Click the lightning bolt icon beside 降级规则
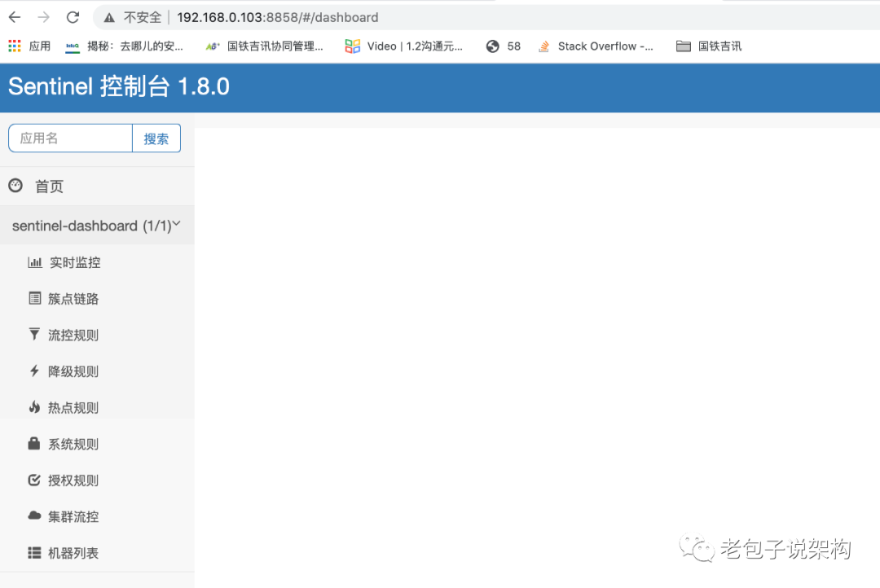The height and width of the screenshot is (588, 880). tap(34, 371)
